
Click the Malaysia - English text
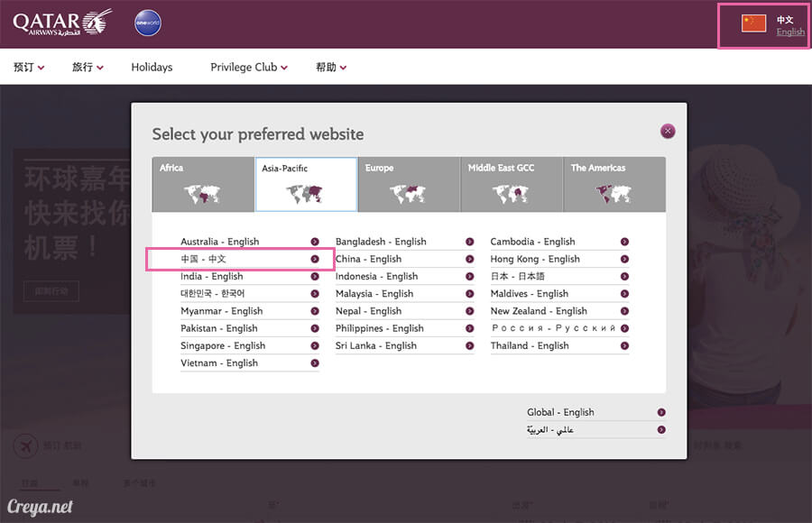pos(374,294)
